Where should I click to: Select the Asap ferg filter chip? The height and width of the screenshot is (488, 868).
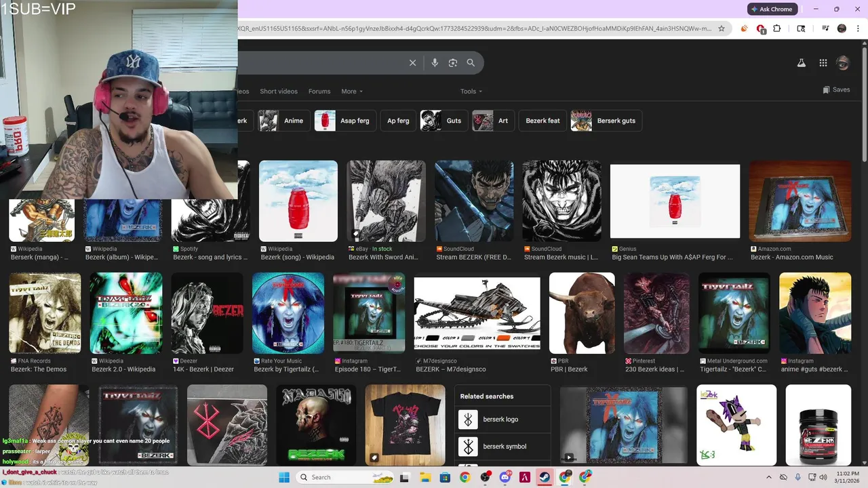click(x=345, y=121)
